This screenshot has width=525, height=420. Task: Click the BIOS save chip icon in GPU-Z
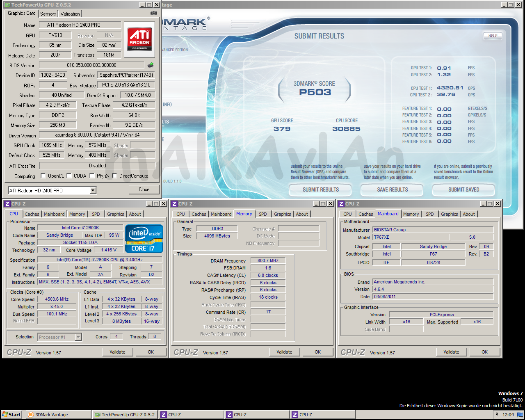point(151,65)
